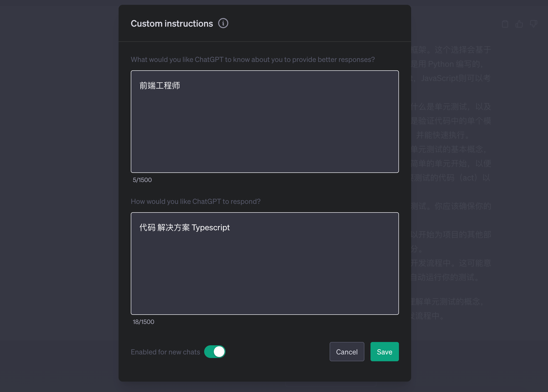The height and width of the screenshot is (392, 548).
Task: Click the 'How would you like ChatGPT to respond?' label
Action: (196, 201)
